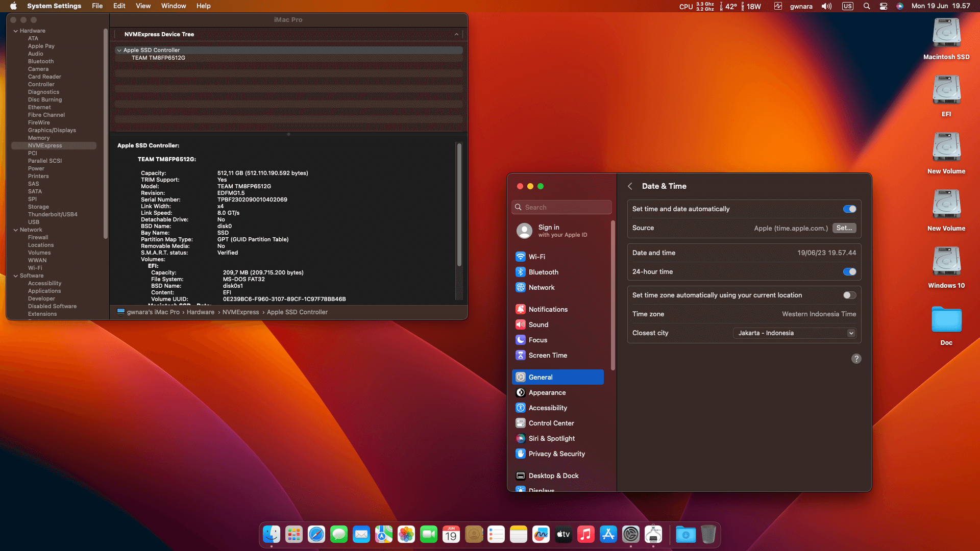Select USB in System Information sidebar
Screen dimensions: 980x551
pyautogui.click(x=34, y=222)
